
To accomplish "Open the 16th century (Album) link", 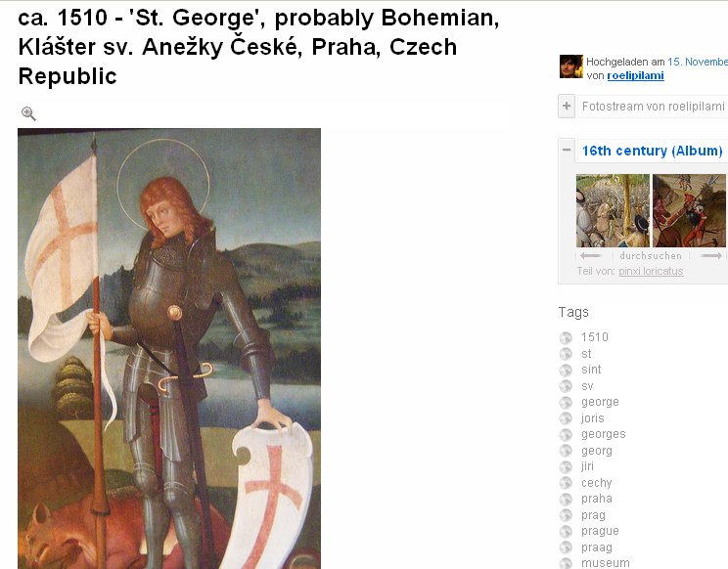I will click(x=652, y=151).
